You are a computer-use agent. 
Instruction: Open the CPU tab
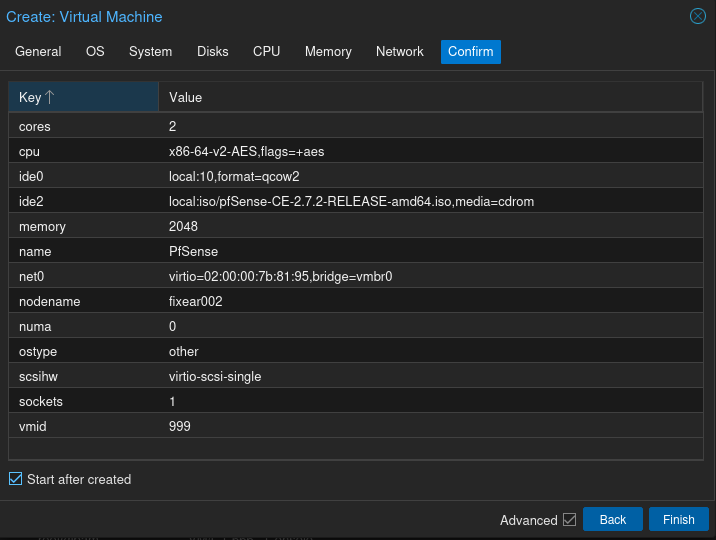click(266, 52)
